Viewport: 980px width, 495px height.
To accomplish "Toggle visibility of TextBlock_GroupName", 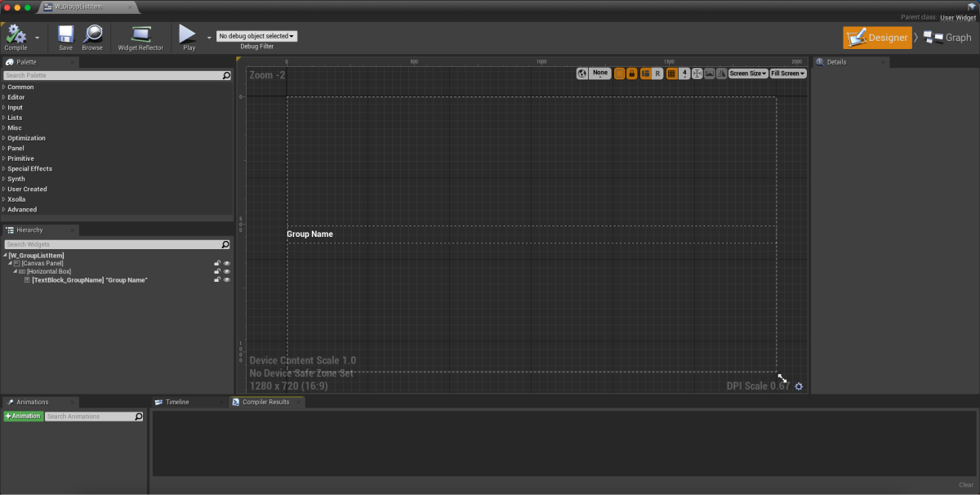I will [227, 280].
